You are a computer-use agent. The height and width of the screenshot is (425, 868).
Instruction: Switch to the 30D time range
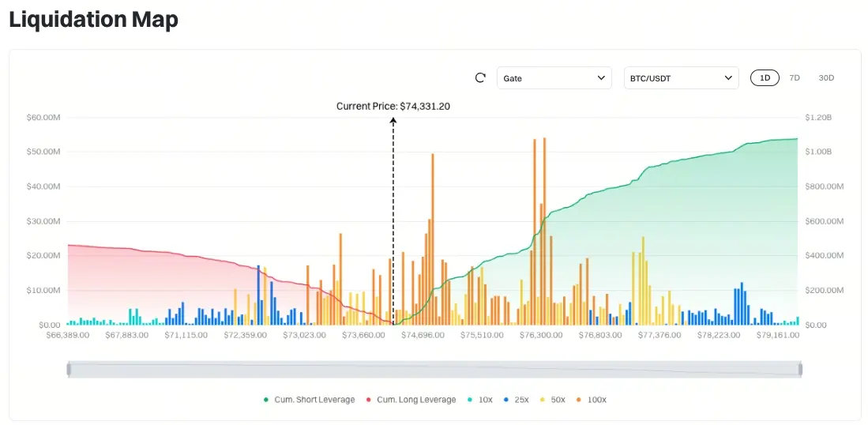click(x=826, y=78)
